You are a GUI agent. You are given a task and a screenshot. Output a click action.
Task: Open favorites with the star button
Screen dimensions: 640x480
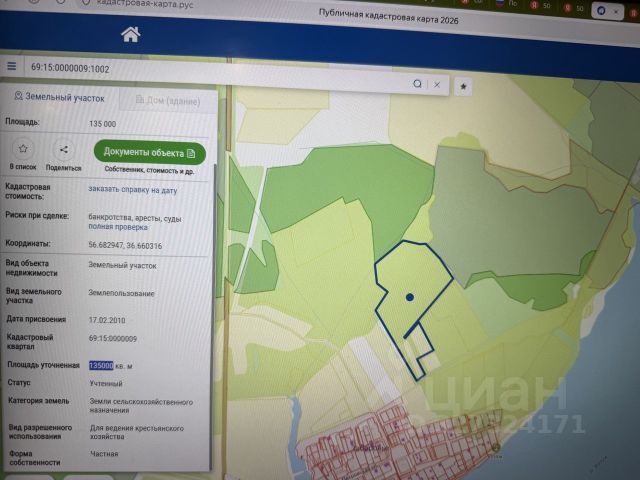[x=463, y=87]
